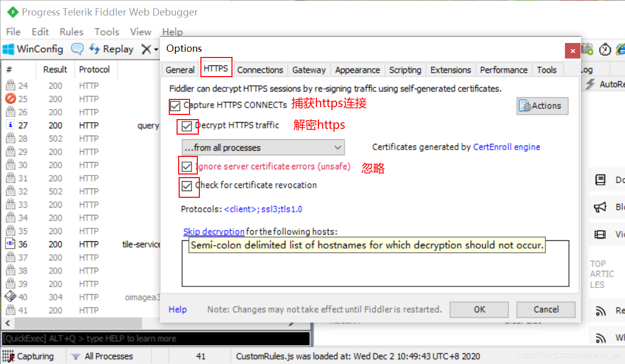
Task: Switch to the Scripting tab
Action: [x=405, y=70]
